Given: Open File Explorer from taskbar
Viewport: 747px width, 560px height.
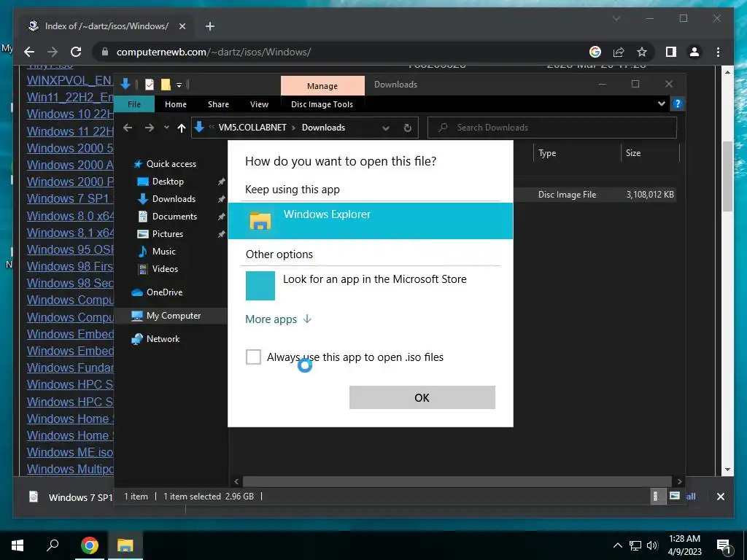Looking at the screenshot, I should (125, 545).
